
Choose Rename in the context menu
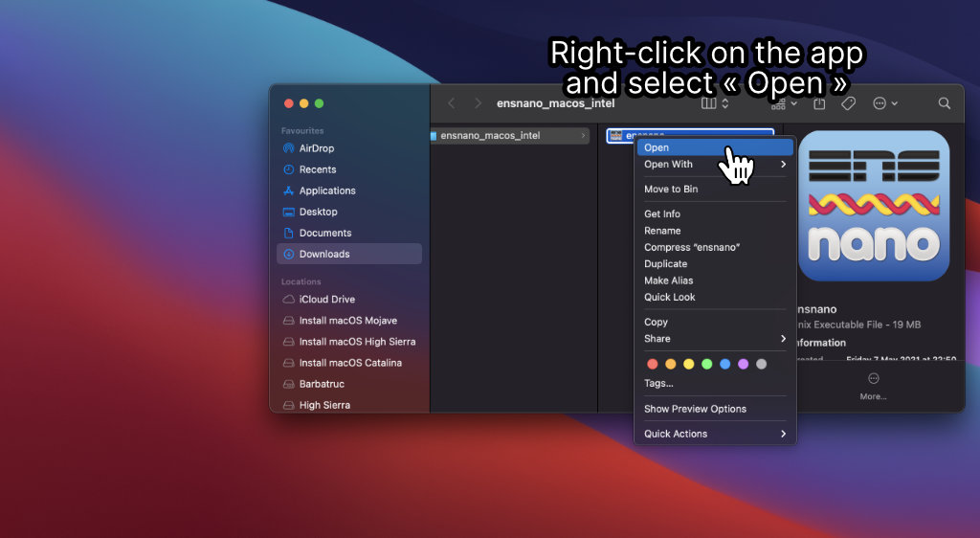coord(714,231)
